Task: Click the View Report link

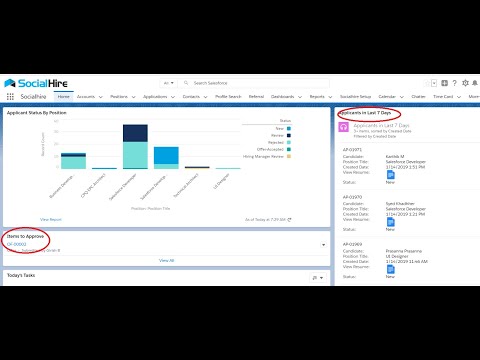Action: click(x=51, y=219)
